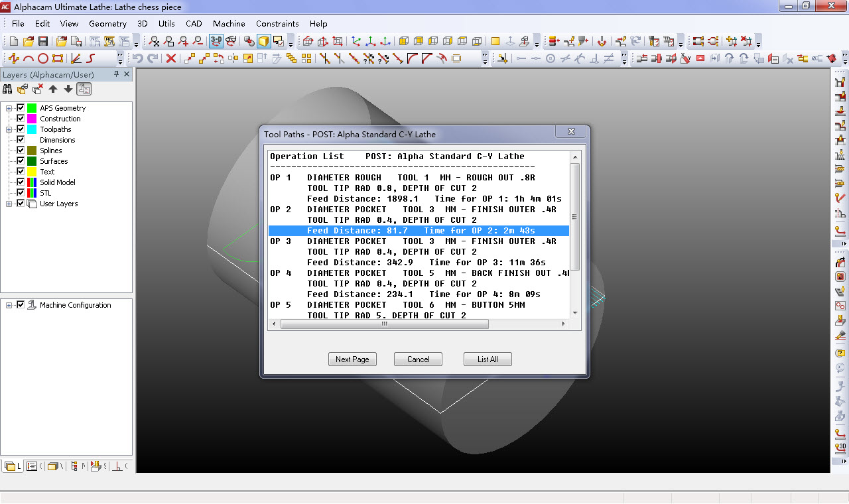
Task: Open overflow dropdown after the NC file icons
Action: 136,42
